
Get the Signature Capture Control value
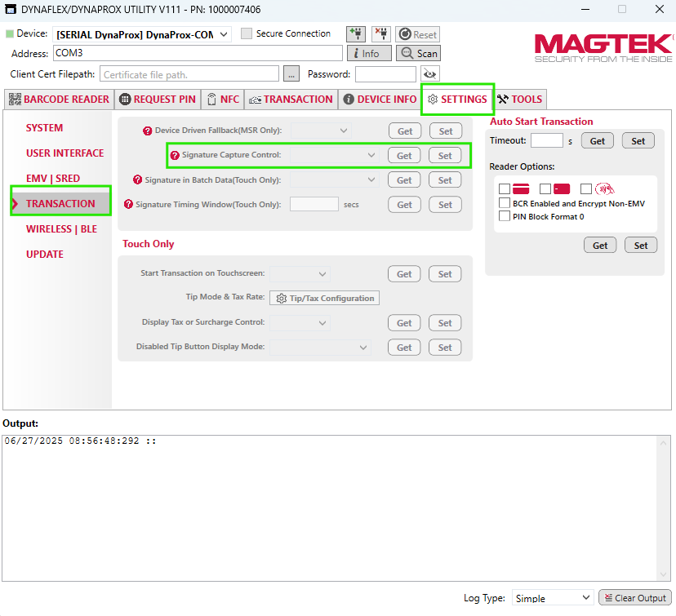coord(404,156)
